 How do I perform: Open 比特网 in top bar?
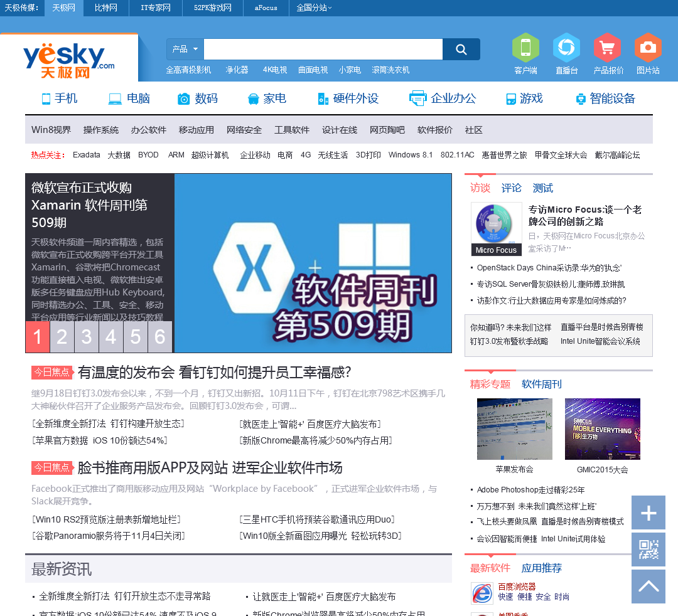point(106,8)
